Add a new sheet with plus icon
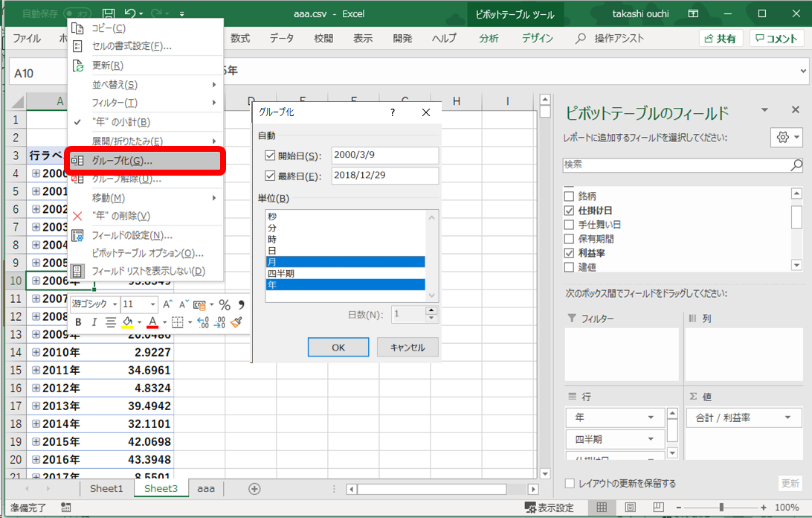The height and width of the screenshot is (518, 812). pyautogui.click(x=254, y=488)
